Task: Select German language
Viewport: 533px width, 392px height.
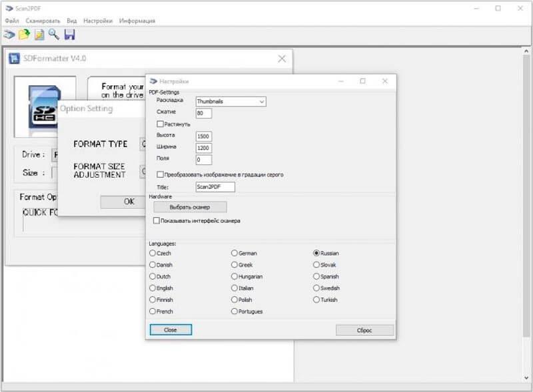Action: (x=235, y=253)
